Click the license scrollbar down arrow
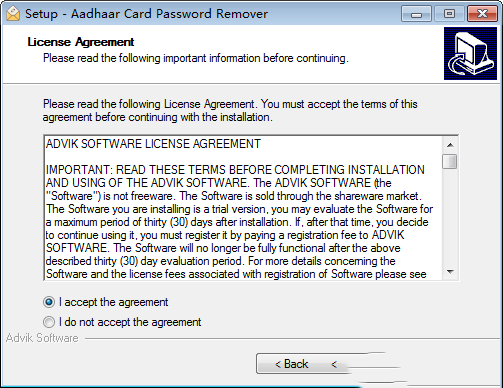Image resolution: width=503 pixels, height=388 pixels. click(450, 272)
